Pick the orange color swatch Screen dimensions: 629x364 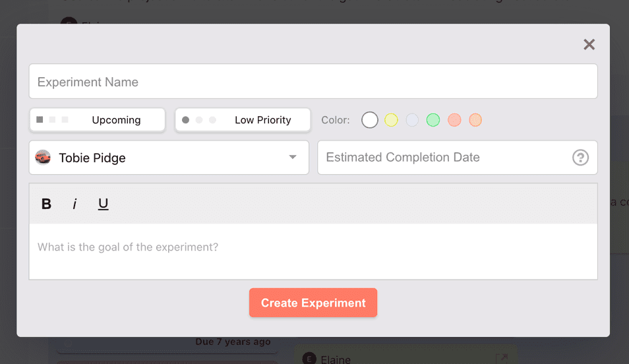coord(475,120)
